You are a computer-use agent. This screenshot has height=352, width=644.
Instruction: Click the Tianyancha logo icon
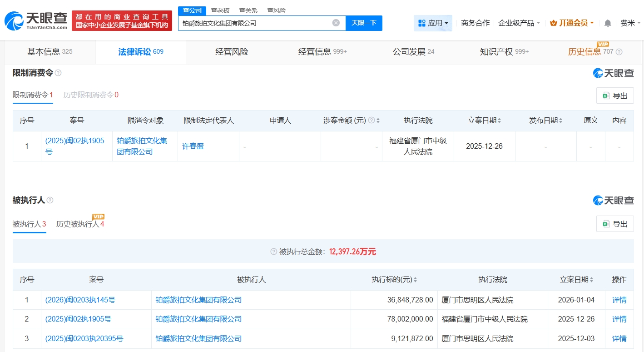tap(15, 18)
